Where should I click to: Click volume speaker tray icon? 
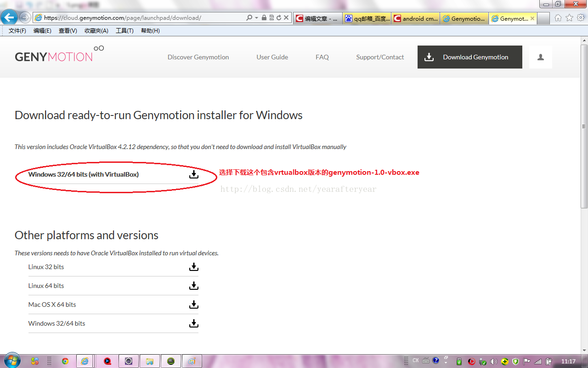(x=494, y=361)
